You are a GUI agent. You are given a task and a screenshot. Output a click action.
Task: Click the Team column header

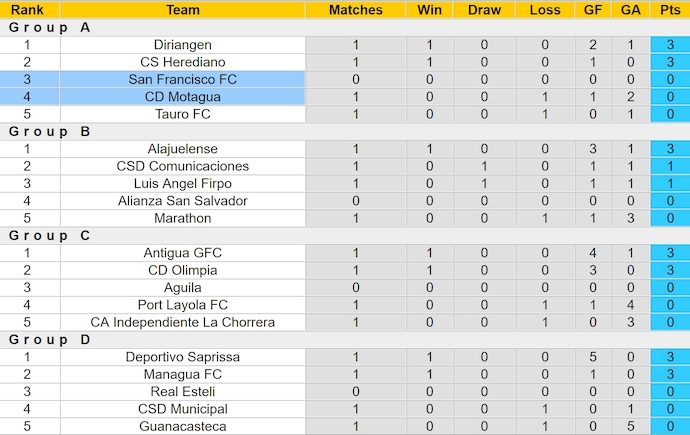point(182,10)
